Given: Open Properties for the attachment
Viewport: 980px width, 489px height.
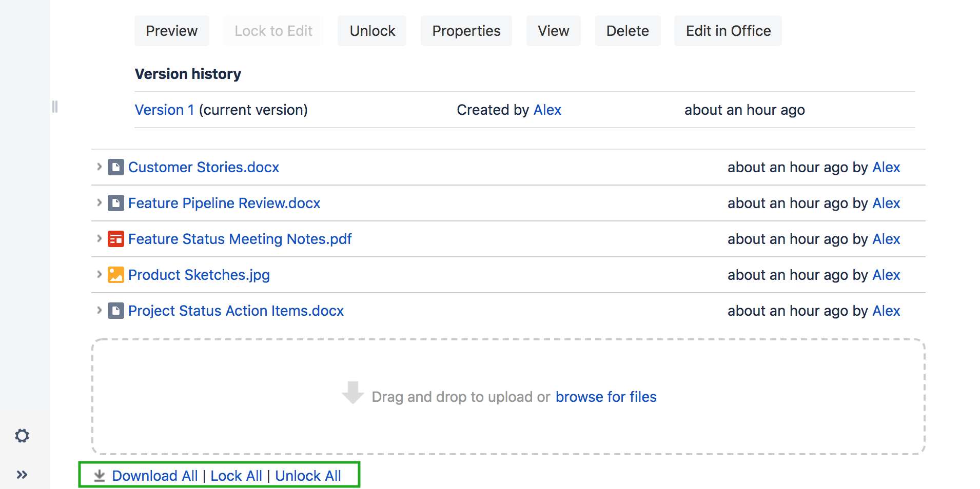Looking at the screenshot, I should point(466,31).
